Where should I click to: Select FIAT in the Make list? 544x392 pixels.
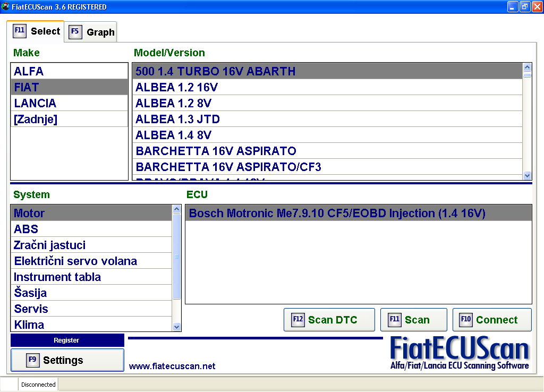tap(70, 87)
